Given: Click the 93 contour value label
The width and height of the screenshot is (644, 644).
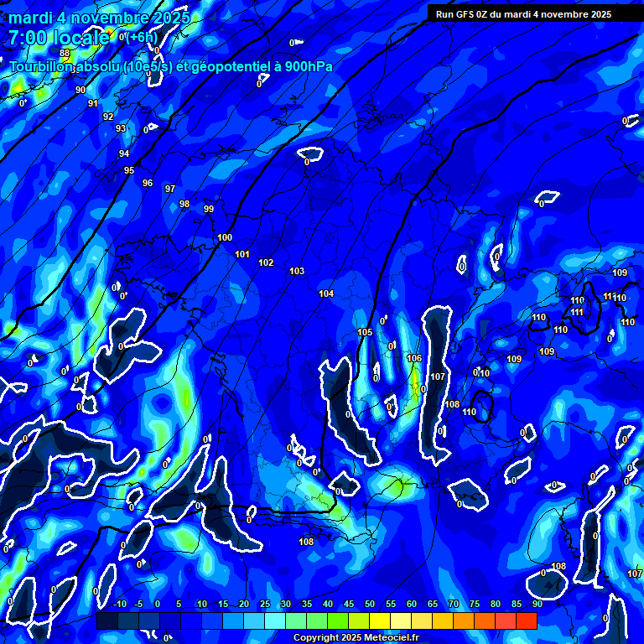Looking at the screenshot, I should click(121, 129).
